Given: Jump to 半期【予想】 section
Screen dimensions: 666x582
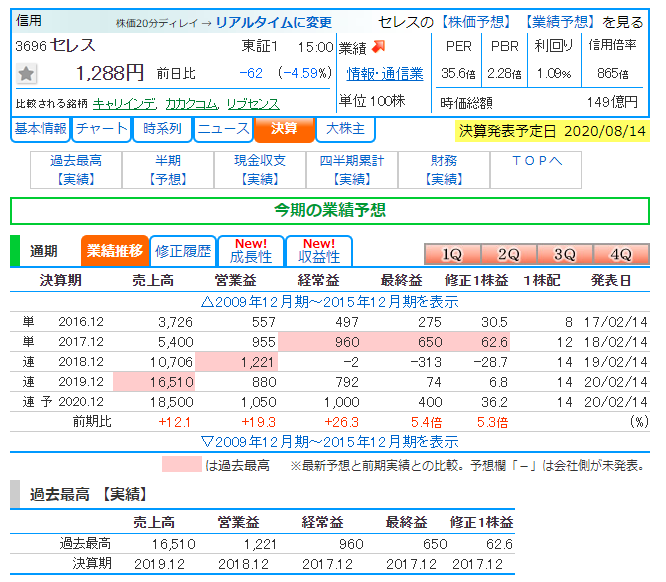Looking at the screenshot, I should pos(168,170).
